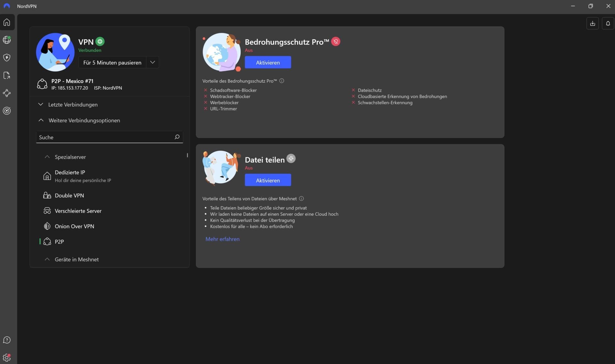Screen dimensions: 615x364
Task: Open the Home icon in sidebar
Action: click(x=7, y=22)
